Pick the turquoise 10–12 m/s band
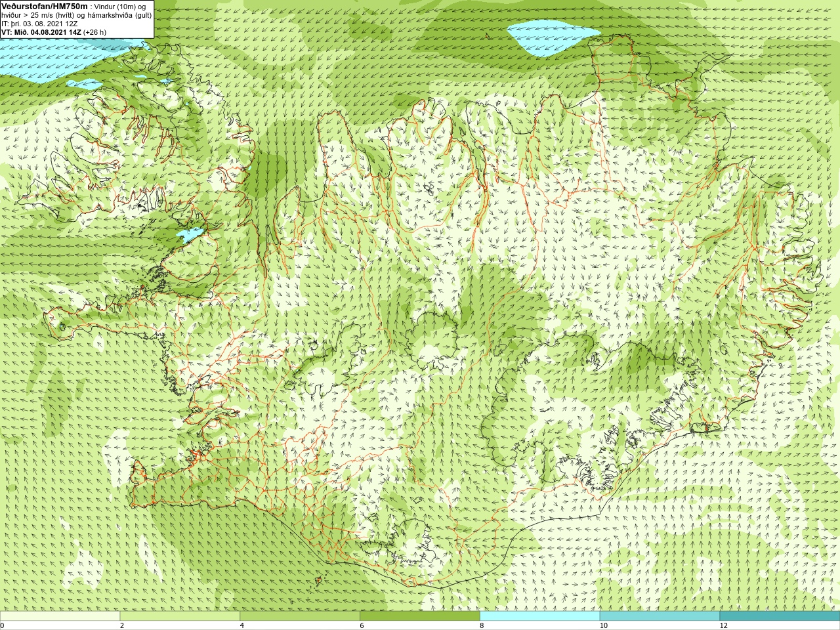The width and height of the screenshot is (840, 630). coord(660,616)
